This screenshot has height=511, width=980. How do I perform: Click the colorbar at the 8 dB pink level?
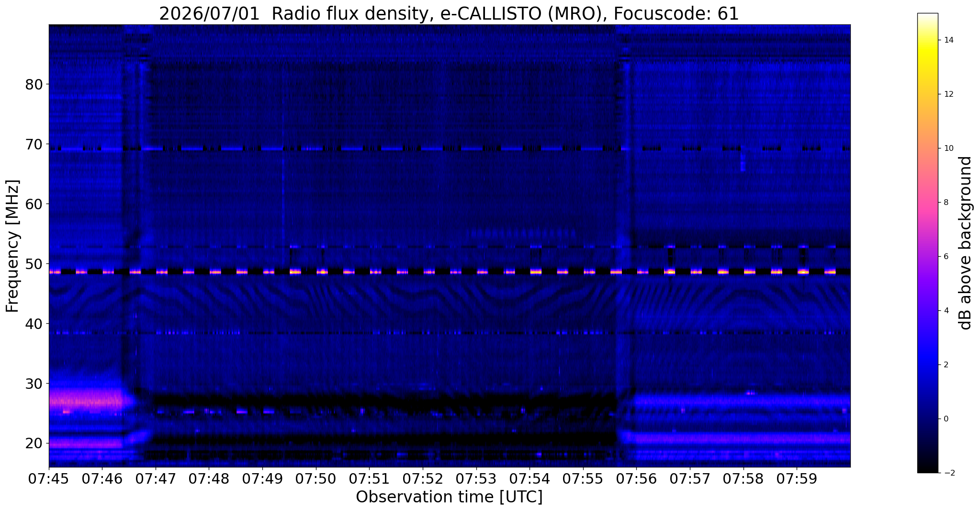[927, 202]
